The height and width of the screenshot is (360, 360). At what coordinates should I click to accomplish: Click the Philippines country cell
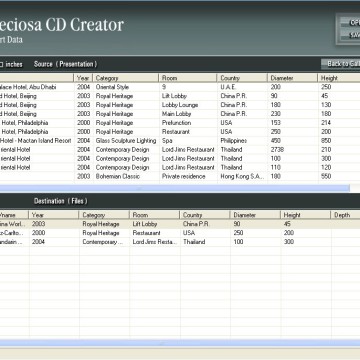[234, 141]
